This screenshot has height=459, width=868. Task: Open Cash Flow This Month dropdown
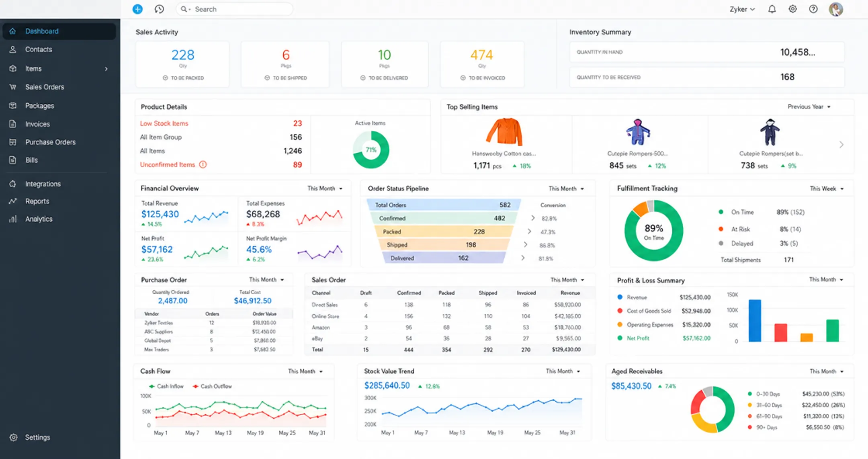305,371
